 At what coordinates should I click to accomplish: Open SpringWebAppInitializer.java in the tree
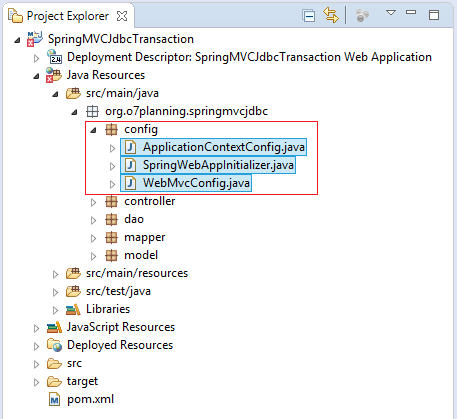208,165
